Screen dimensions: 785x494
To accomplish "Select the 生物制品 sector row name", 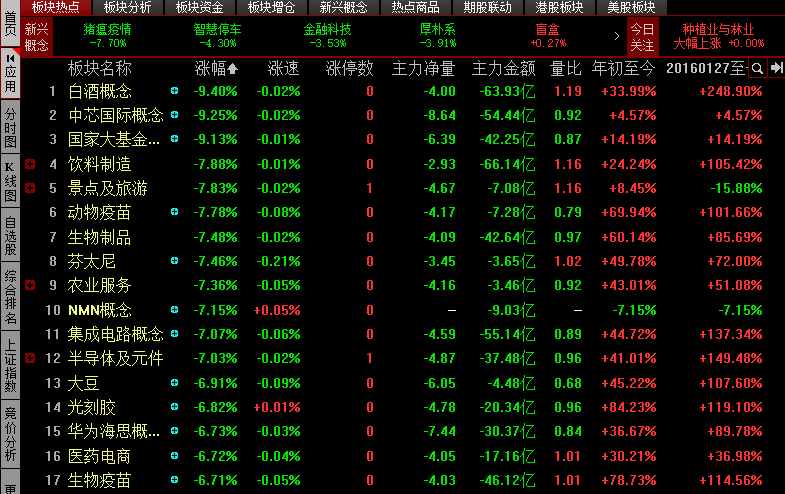I will (99, 237).
